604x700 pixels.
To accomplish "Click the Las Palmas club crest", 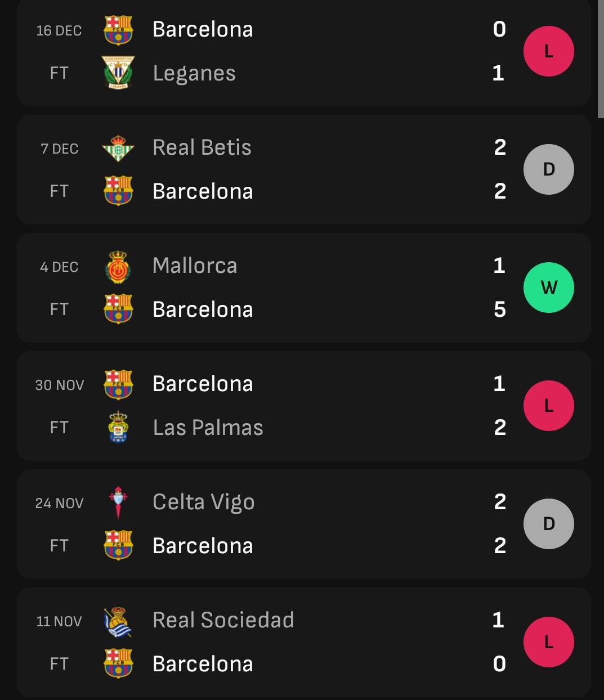I will [118, 427].
